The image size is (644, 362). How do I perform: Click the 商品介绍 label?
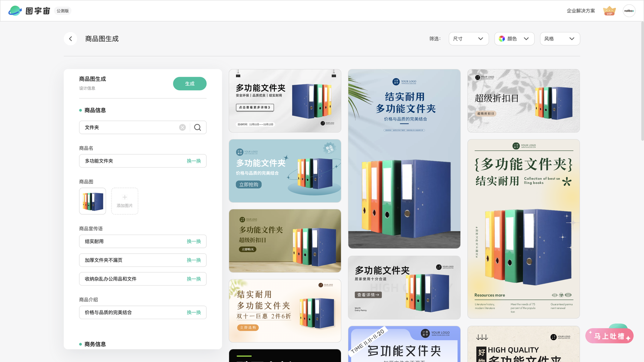88,299
